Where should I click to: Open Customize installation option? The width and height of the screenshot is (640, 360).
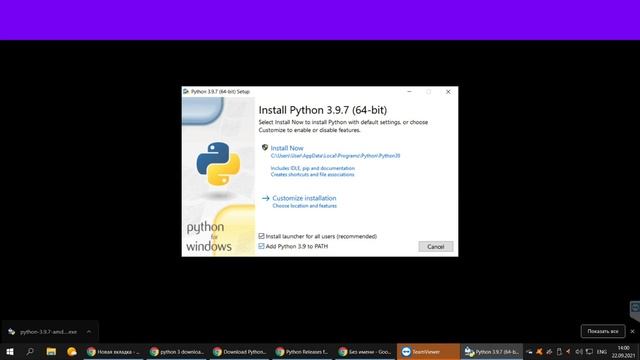pyautogui.click(x=304, y=198)
